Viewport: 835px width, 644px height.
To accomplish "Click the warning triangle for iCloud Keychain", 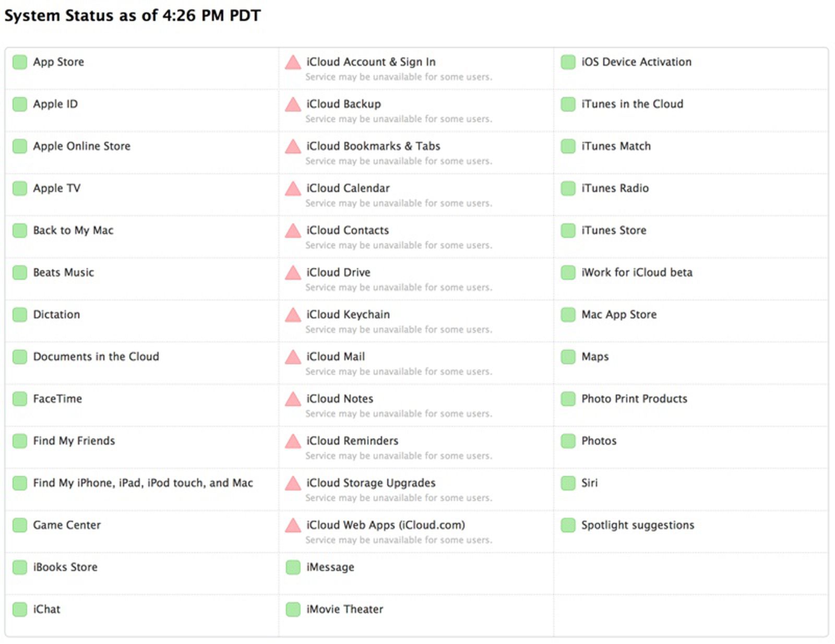I will click(x=293, y=315).
